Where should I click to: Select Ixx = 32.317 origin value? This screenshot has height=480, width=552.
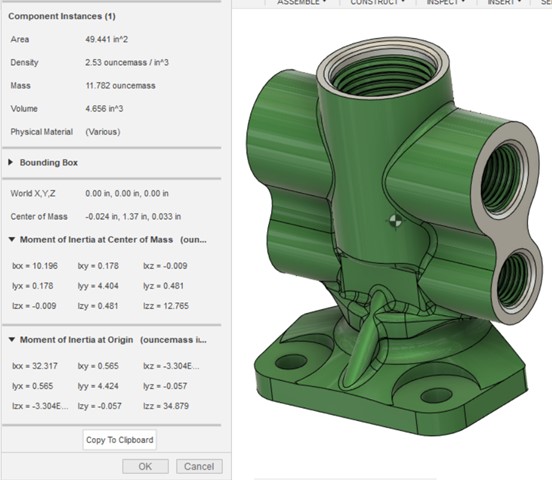click(35, 366)
